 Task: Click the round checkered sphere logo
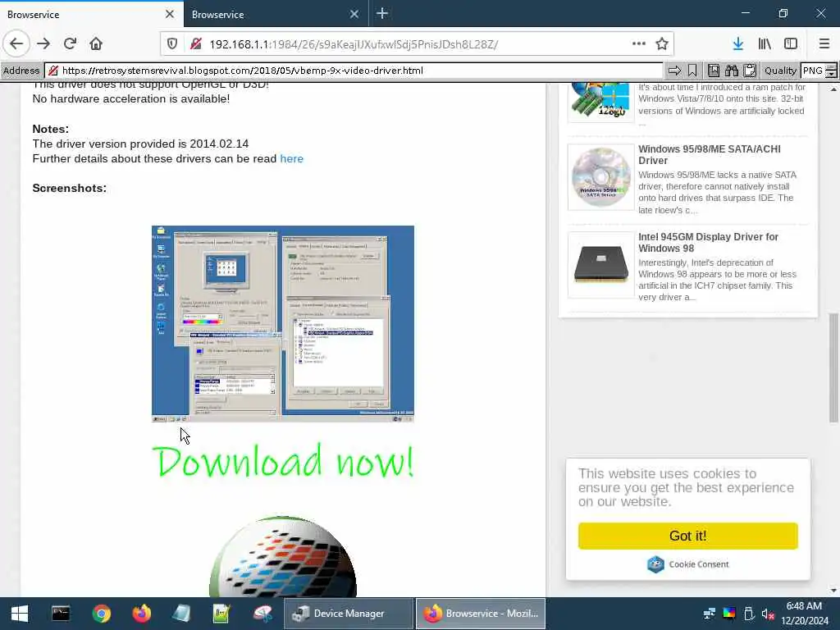283,557
